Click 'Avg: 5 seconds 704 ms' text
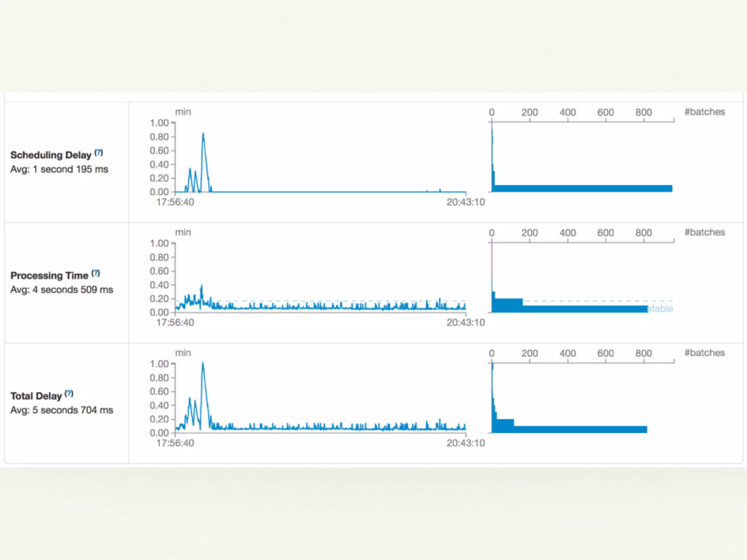The width and height of the screenshot is (747, 560). pyautogui.click(x=62, y=410)
